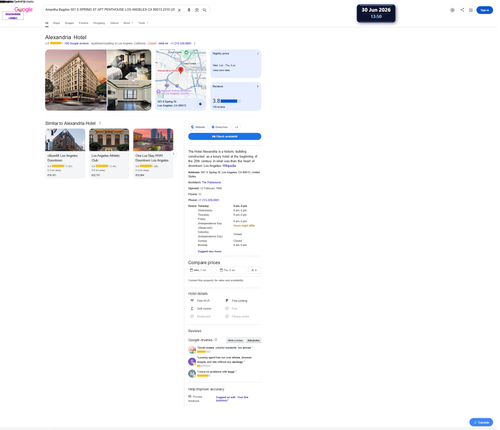Open the purple reviewer avatar
The image size is (500, 430).
192,361
